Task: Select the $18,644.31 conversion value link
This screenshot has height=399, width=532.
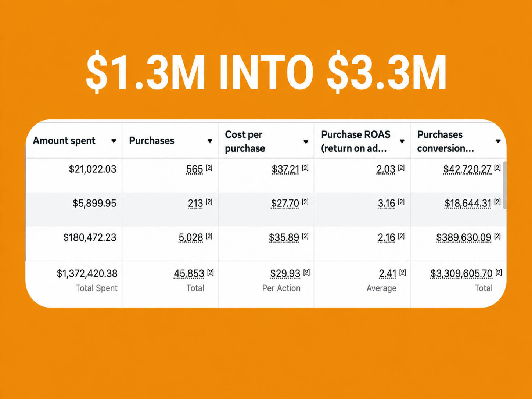Action: pos(468,204)
